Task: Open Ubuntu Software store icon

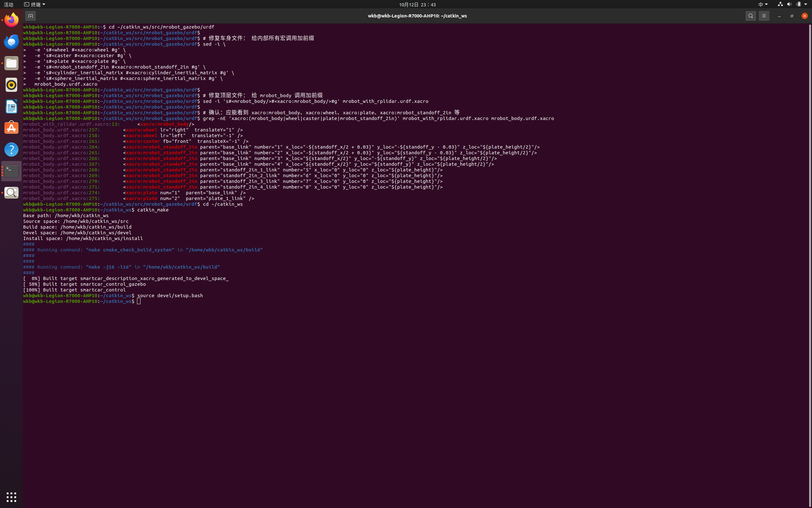Action: tap(11, 128)
